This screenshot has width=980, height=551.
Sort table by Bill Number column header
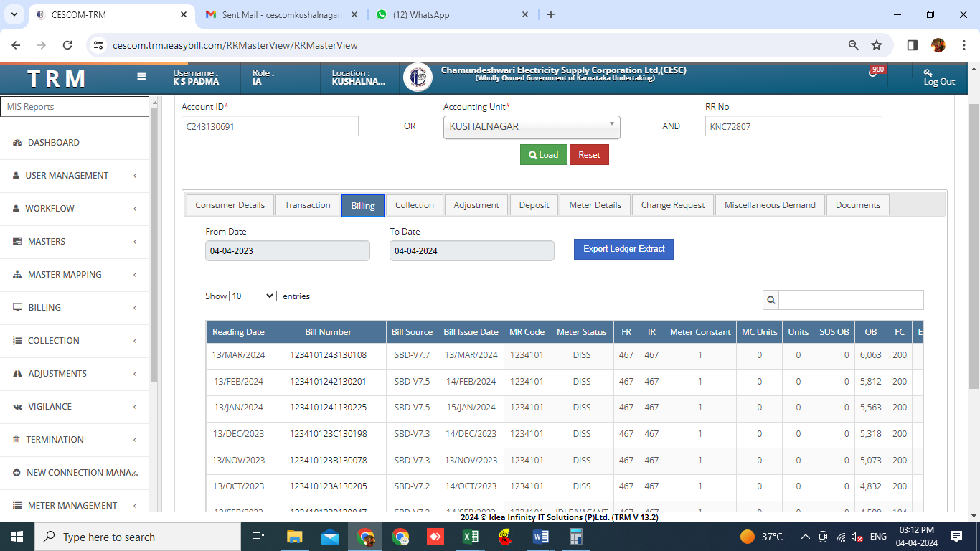tap(329, 331)
